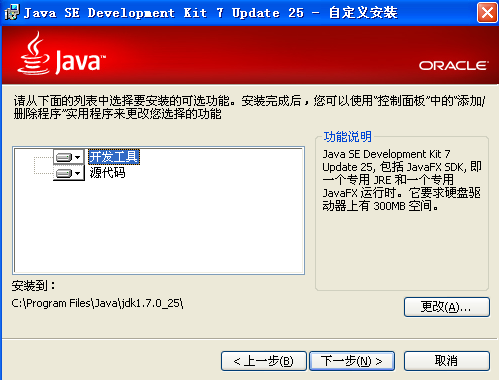Viewport: 499px width, 380px height.
Task: Select the 开发工具 feature item
Action: (x=114, y=157)
